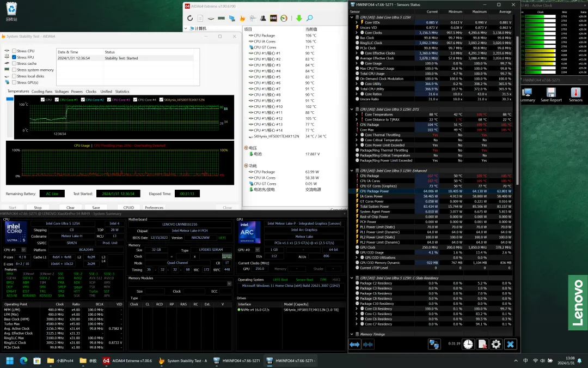Click the green download arrow in AIDA64 toolbar
This screenshot has width=588, height=368.
click(299, 18)
